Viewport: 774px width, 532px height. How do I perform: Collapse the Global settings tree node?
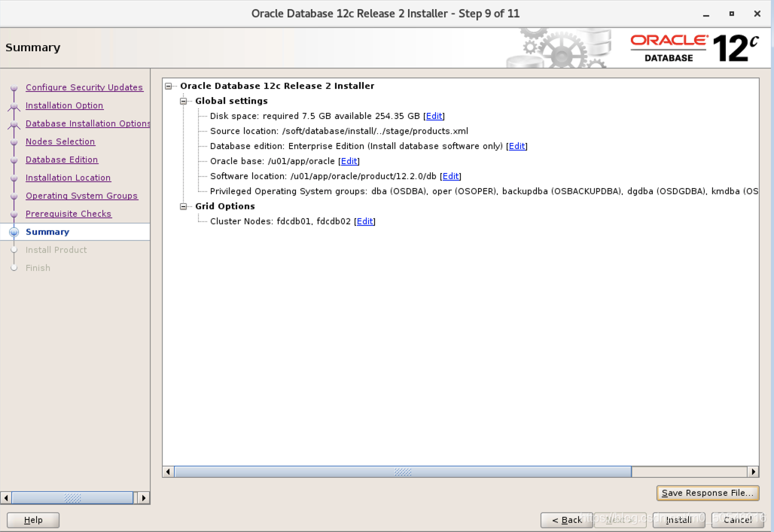[x=183, y=101]
